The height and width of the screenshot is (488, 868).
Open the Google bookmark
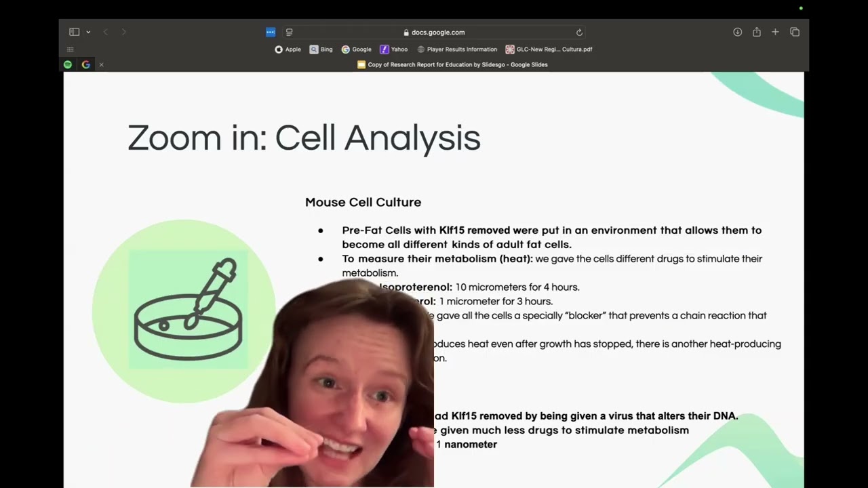(x=357, y=49)
